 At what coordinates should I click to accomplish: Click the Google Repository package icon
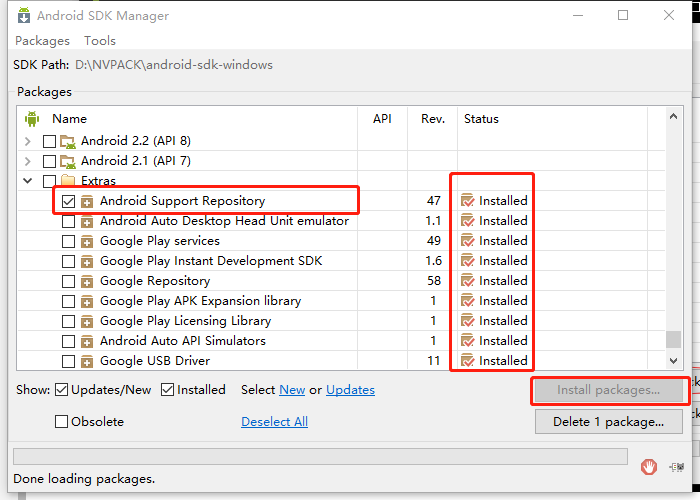point(87,282)
